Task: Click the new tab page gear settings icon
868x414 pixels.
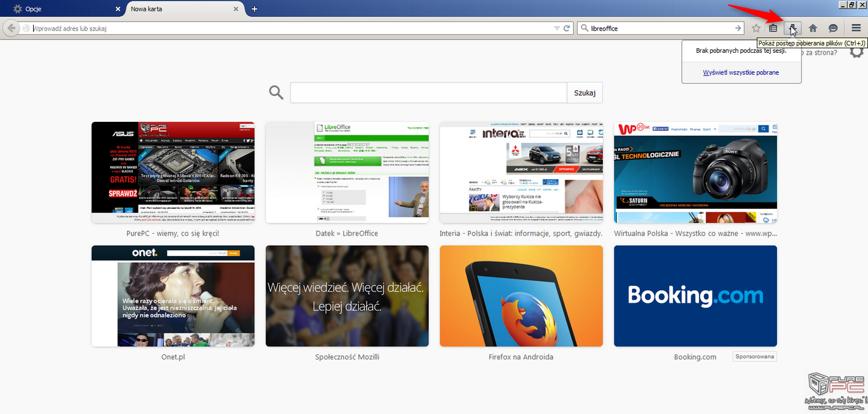Action: [857, 51]
